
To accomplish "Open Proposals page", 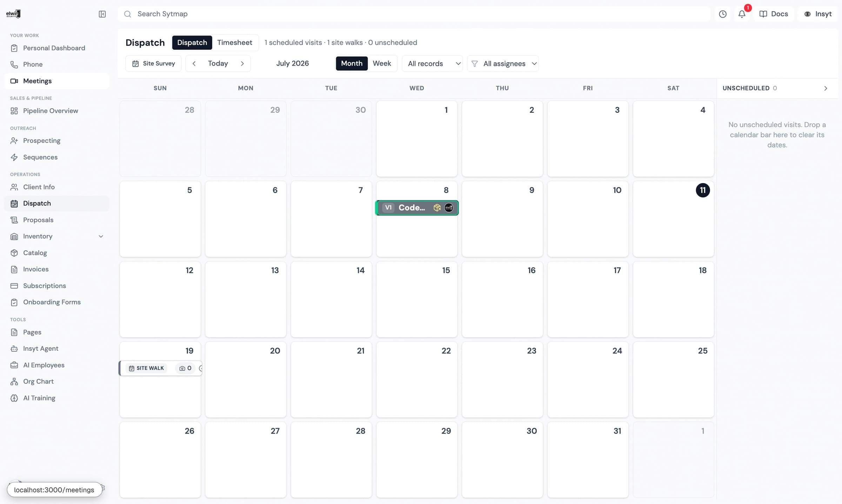I will click(57, 220).
